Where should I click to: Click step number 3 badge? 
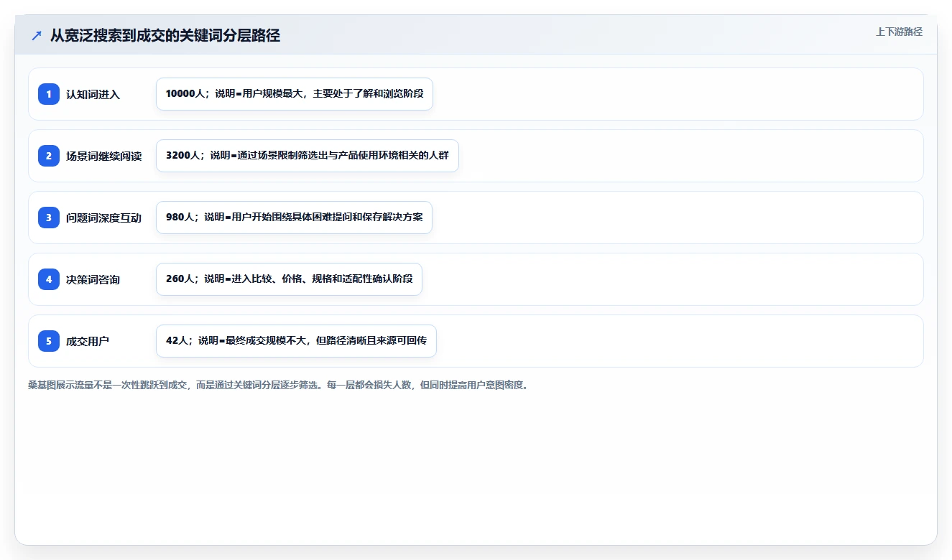pyautogui.click(x=49, y=218)
